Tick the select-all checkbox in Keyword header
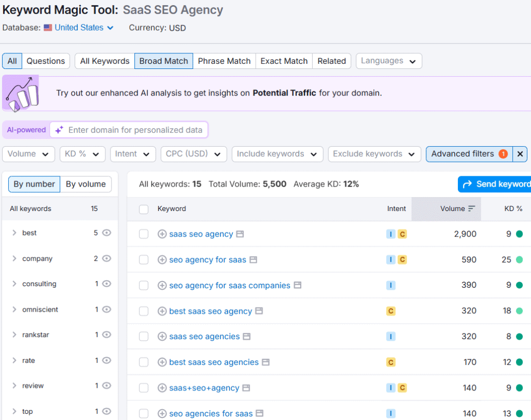 pyautogui.click(x=144, y=209)
